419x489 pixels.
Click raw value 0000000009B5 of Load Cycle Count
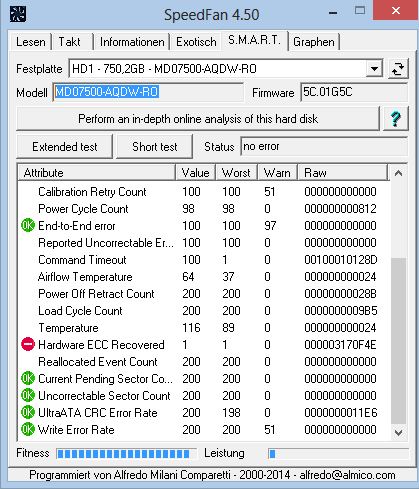(340, 311)
